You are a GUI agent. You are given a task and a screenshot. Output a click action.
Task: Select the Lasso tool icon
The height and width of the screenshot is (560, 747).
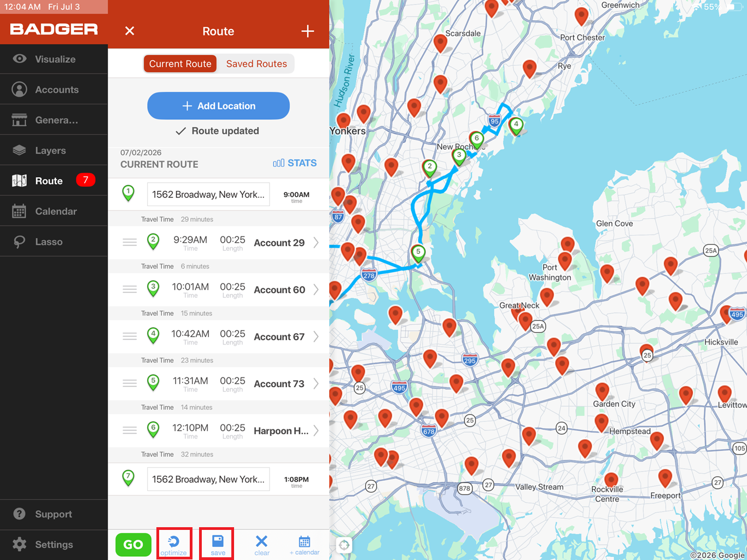[20, 242]
